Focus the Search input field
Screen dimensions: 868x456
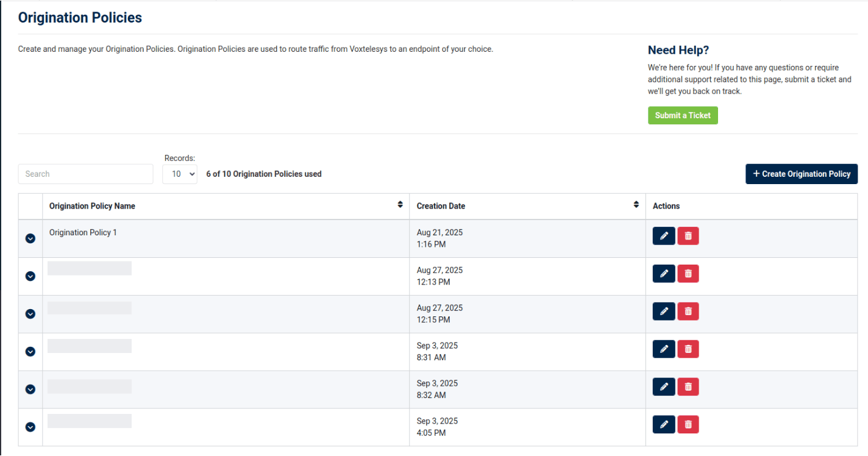coord(86,174)
